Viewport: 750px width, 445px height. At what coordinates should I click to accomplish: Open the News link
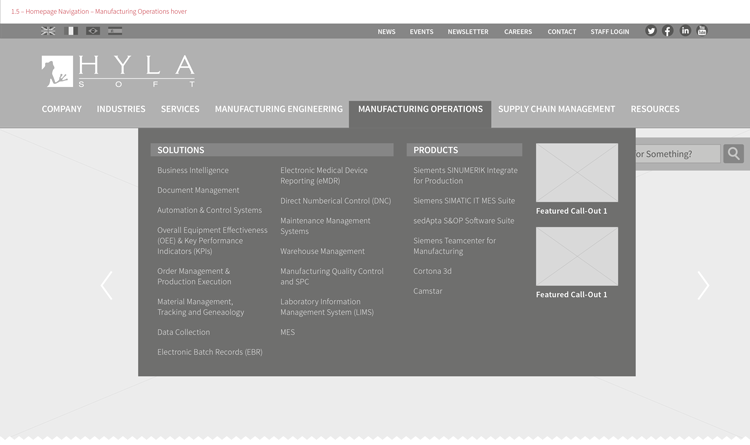click(x=386, y=32)
